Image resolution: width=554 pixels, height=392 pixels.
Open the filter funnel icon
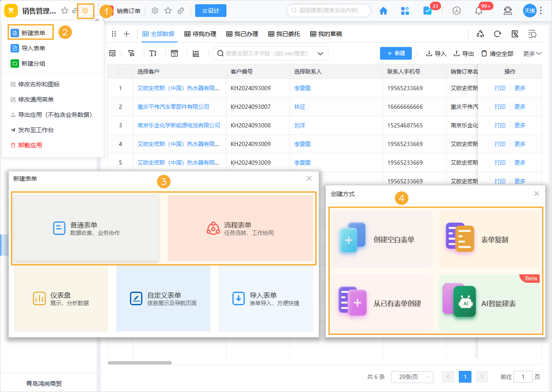coord(131,53)
